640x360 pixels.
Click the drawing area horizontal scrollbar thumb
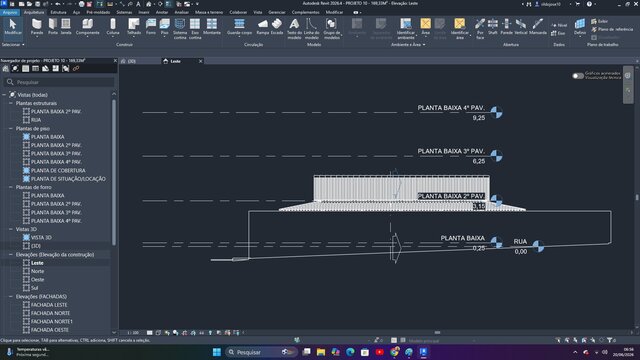(x=437, y=333)
